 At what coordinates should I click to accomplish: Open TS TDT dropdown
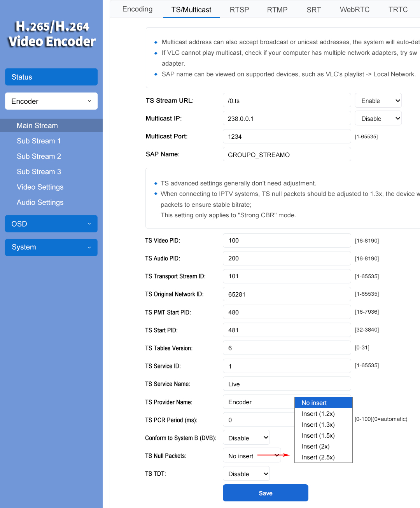247,473
